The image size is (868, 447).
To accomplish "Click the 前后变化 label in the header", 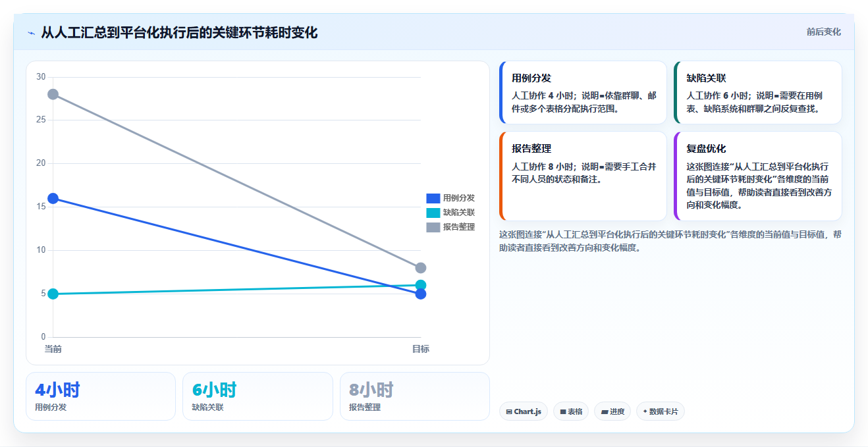I will [824, 32].
